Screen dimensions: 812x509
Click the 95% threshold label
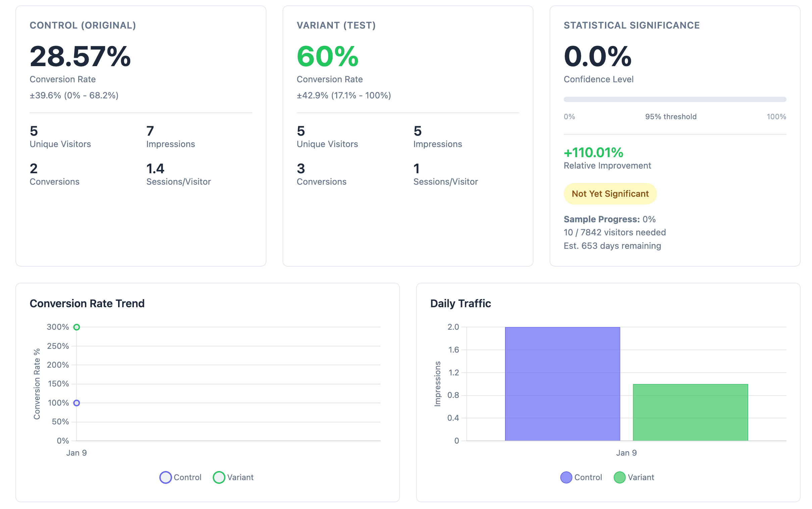click(671, 117)
